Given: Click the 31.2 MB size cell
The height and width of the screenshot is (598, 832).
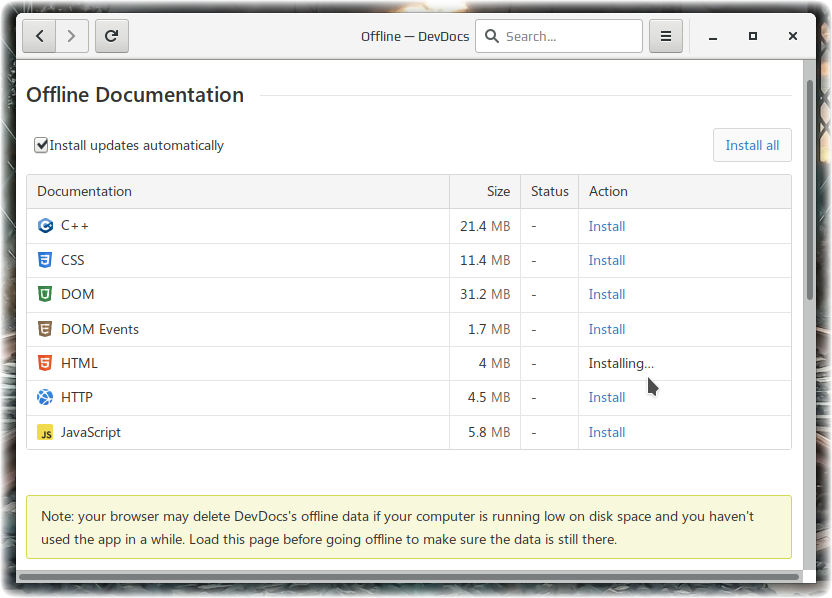Looking at the screenshot, I should click(485, 294).
